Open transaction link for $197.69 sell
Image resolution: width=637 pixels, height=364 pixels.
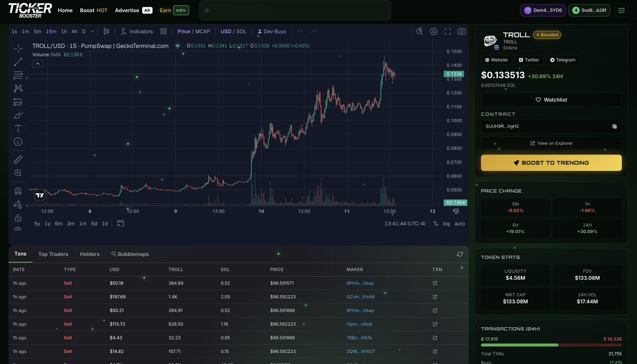point(435,297)
